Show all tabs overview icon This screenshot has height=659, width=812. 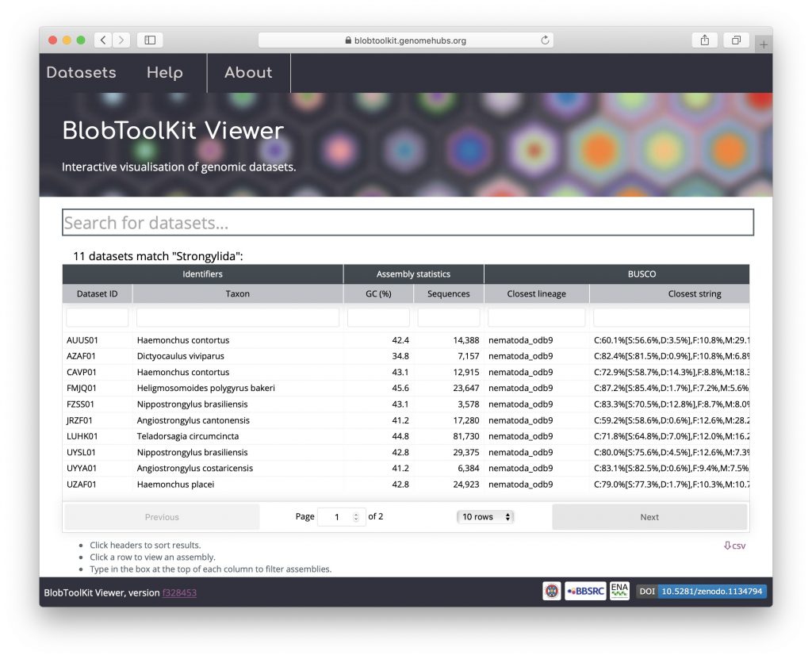pos(736,40)
